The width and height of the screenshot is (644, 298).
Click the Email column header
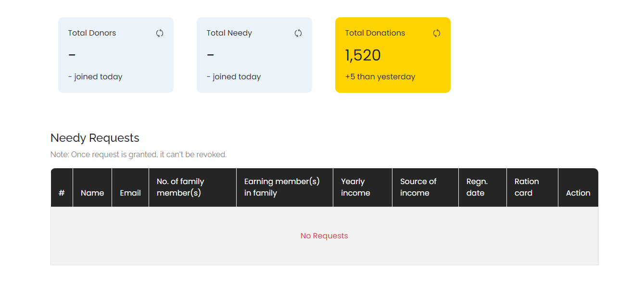(130, 193)
